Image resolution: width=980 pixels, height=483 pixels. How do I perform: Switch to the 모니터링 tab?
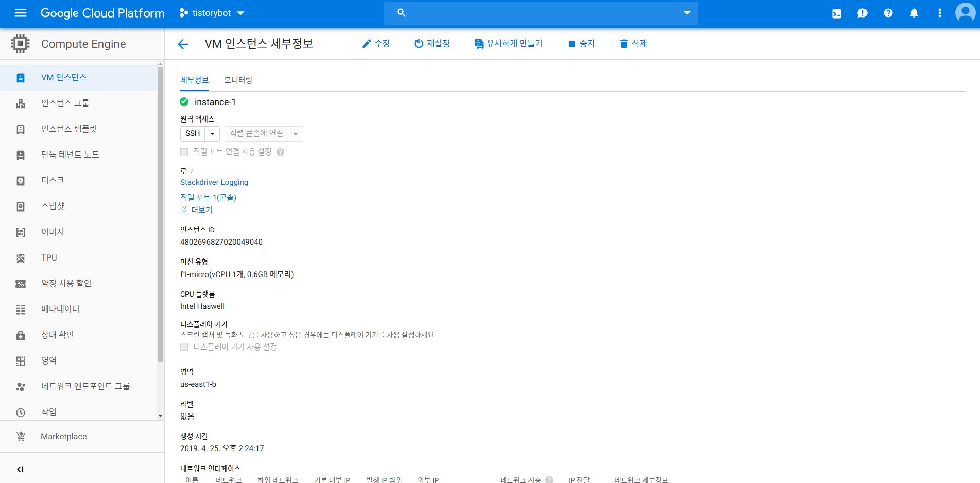238,80
